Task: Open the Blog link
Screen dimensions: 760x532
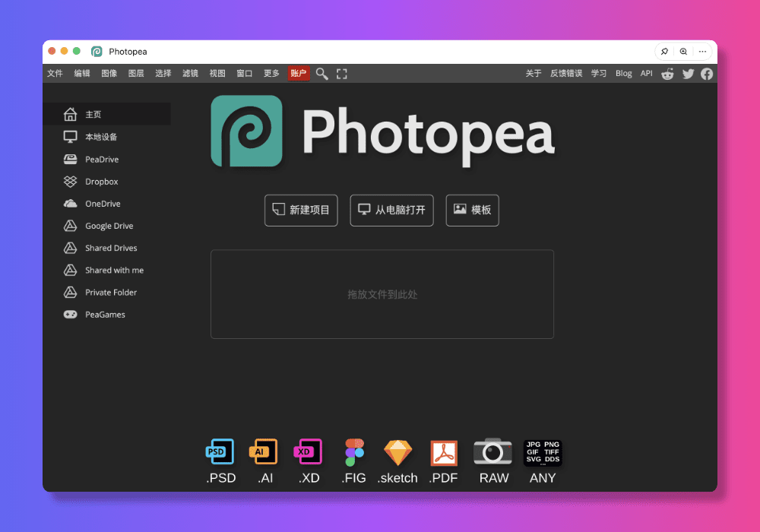Action: (624, 73)
